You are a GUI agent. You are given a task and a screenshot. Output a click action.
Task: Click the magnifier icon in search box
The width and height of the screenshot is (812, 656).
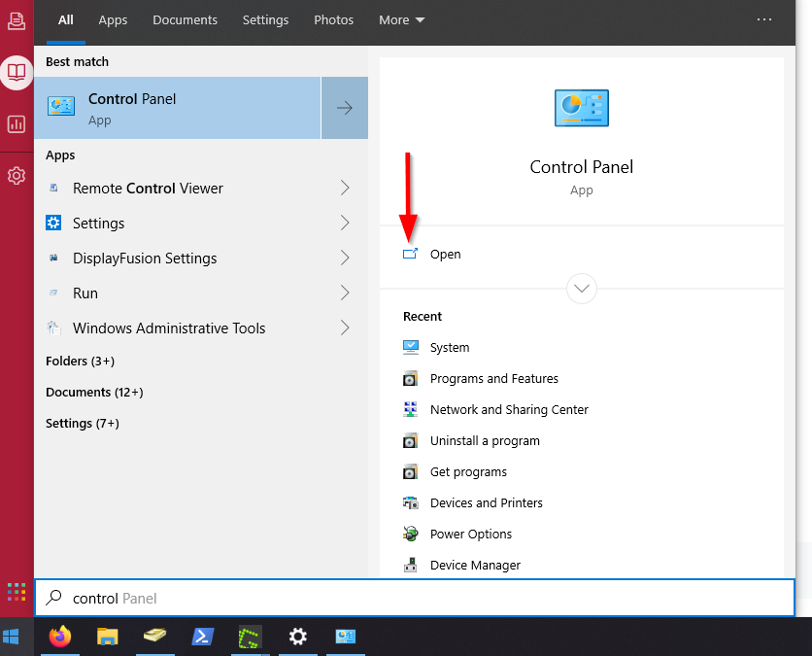(53, 598)
